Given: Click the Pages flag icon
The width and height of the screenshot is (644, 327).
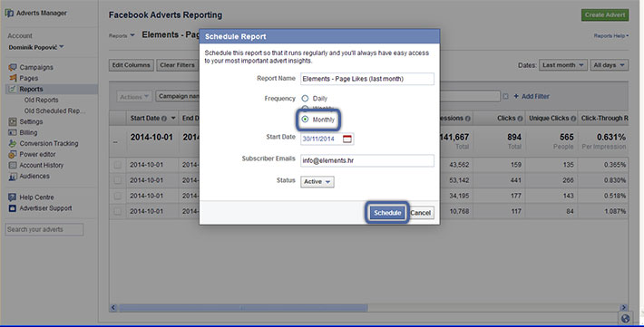Looking at the screenshot, I should pyautogui.click(x=13, y=78).
